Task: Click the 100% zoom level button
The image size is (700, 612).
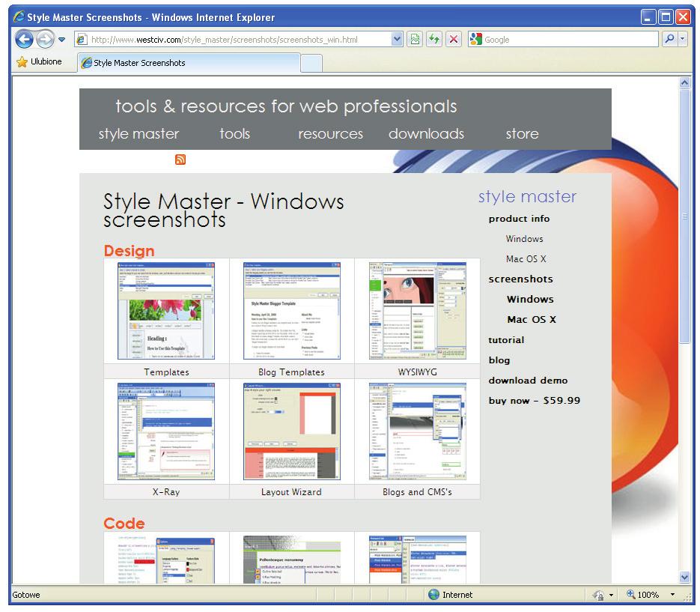Action: pyautogui.click(x=643, y=595)
